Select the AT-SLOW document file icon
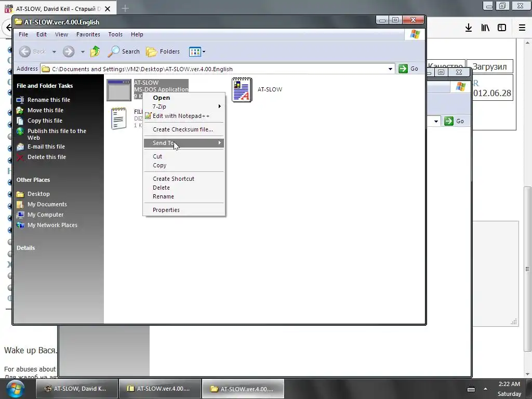 [x=242, y=89]
